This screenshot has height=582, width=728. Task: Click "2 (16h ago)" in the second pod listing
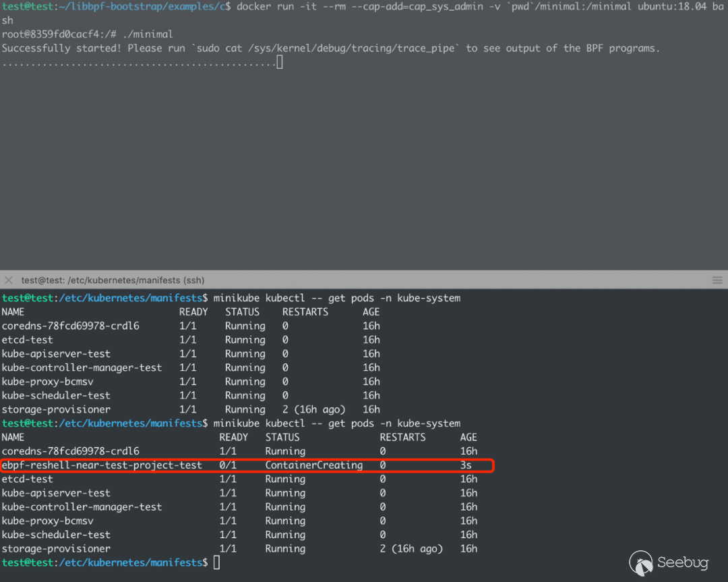411,549
